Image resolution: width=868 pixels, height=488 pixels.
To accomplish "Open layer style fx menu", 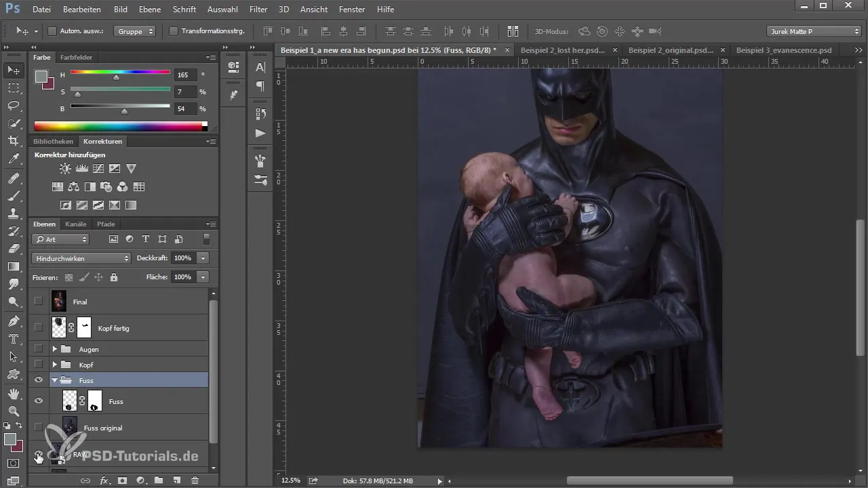I will [104, 481].
